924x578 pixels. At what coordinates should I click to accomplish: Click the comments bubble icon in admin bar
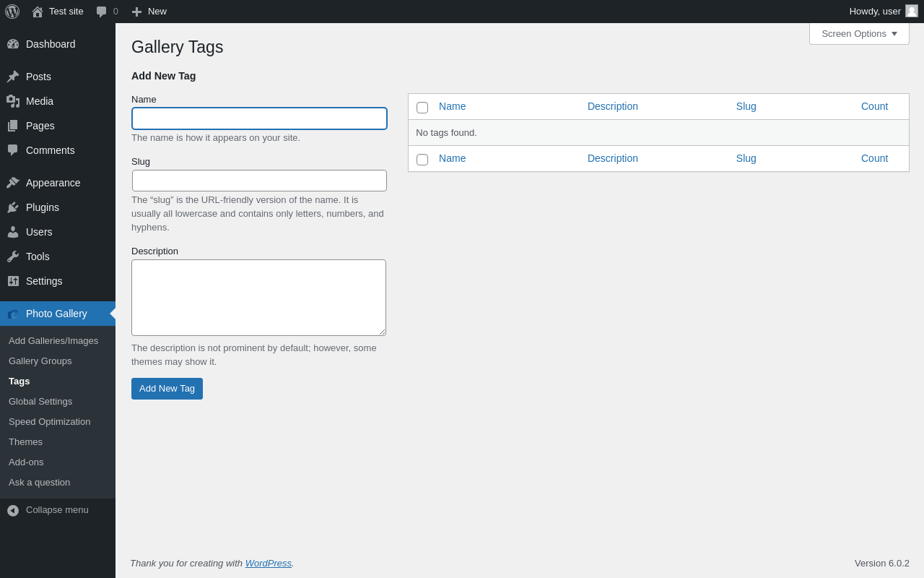point(102,12)
